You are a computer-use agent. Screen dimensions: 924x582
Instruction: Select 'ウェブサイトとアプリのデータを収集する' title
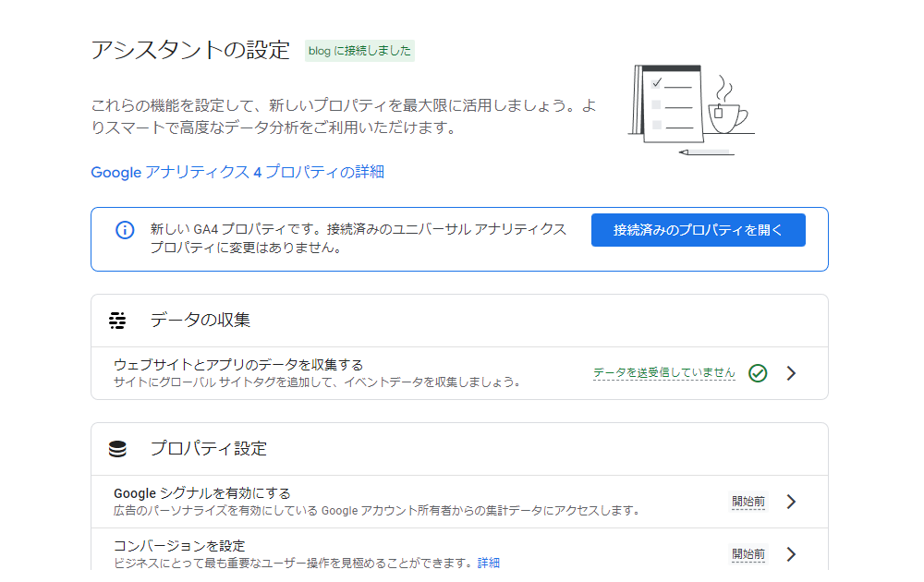click(238, 365)
